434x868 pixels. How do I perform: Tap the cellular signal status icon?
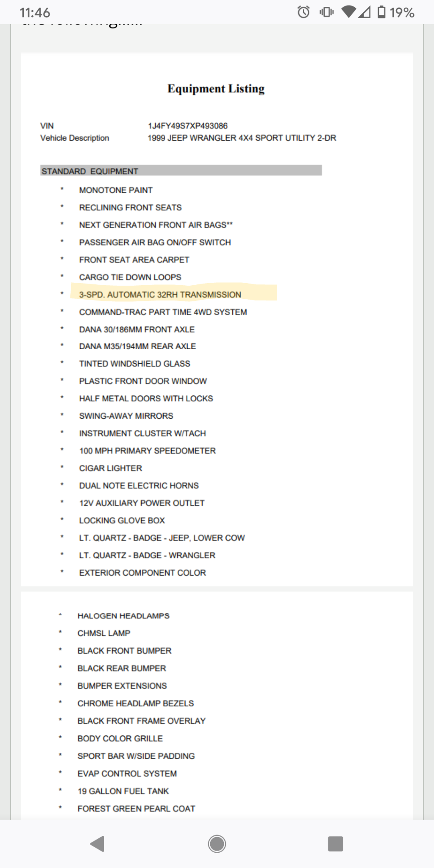[x=364, y=12]
